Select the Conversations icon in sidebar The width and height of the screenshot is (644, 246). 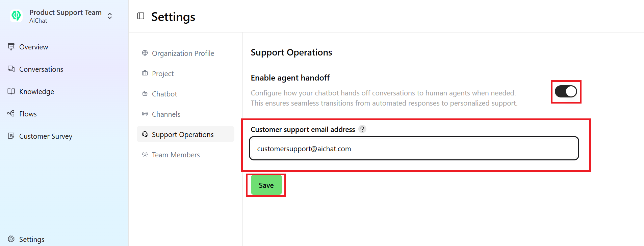pos(11,69)
